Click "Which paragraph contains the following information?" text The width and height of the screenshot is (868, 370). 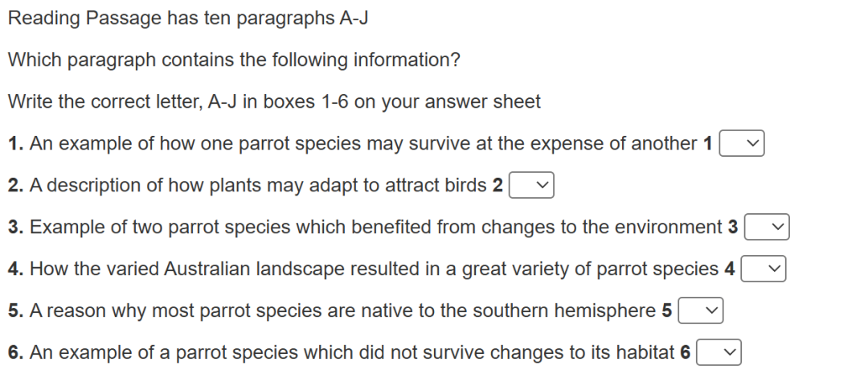[234, 60]
